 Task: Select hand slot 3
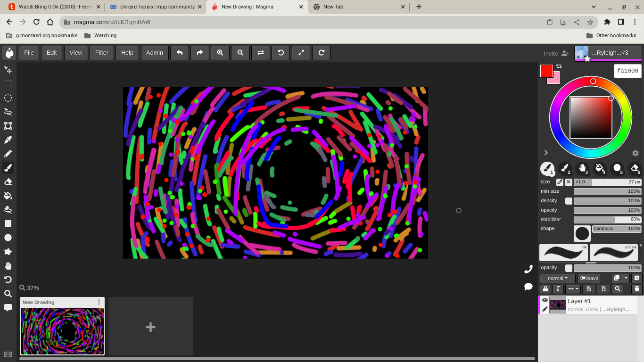pyautogui.click(x=583, y=168)
